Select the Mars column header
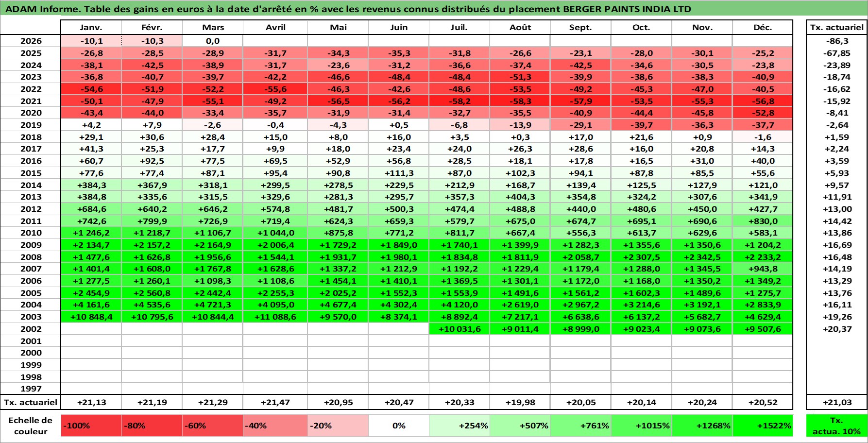 coord(212,27)
